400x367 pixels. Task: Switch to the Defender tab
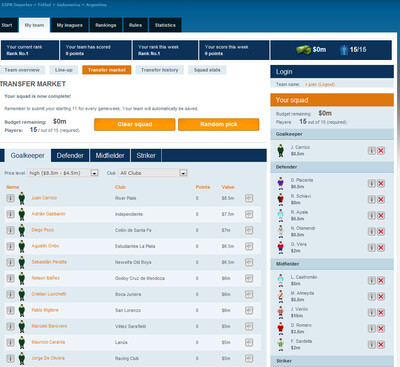tap(70, 156)
